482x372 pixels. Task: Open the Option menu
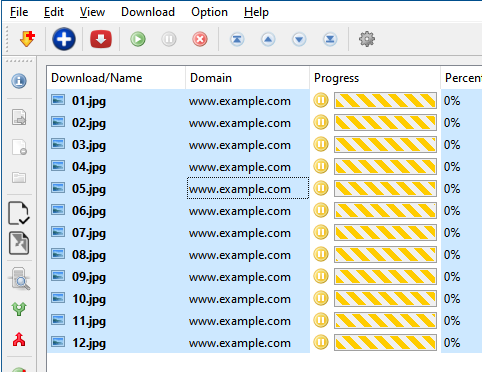[x=209, y=12]
